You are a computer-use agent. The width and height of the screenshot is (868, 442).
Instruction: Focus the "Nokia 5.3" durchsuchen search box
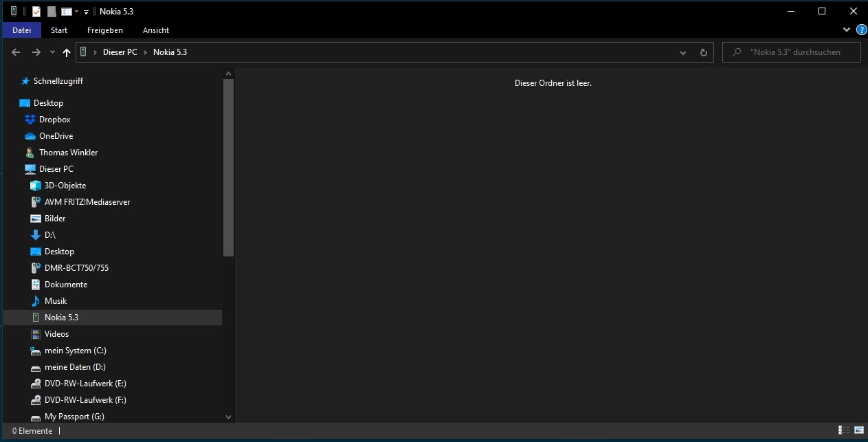(792, 52)
